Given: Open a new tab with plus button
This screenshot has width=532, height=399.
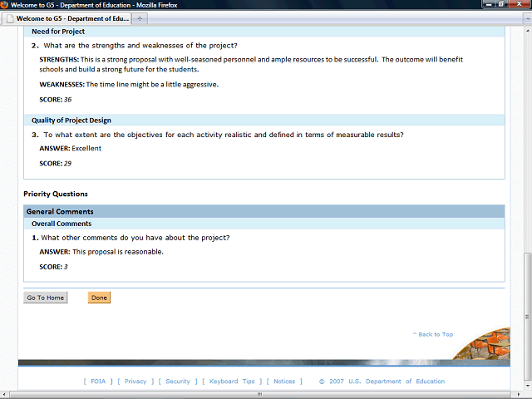Looking at the screenshot, I should click(140, 18).
